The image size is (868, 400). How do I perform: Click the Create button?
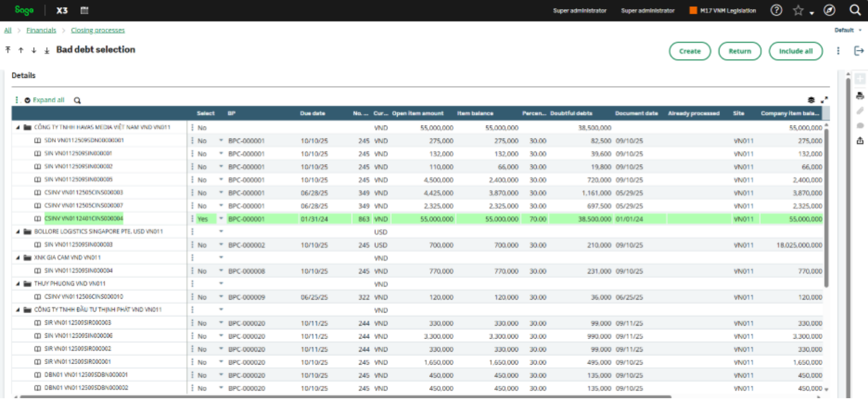[690, 51]
